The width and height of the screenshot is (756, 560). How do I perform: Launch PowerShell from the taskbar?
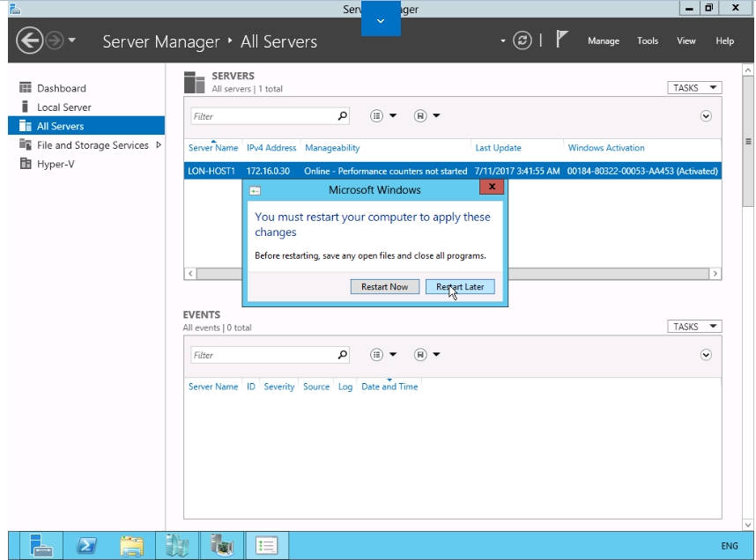pos(86,546)
